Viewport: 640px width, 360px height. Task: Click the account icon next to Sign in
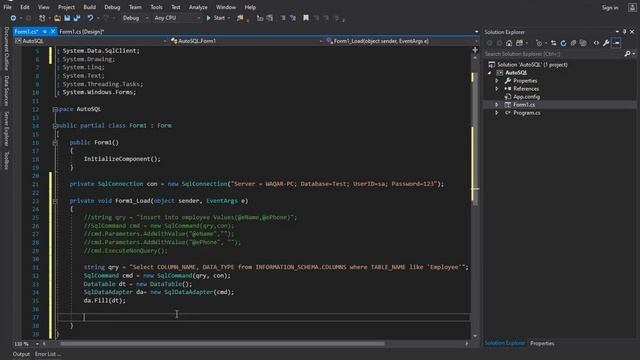(632, 7)
